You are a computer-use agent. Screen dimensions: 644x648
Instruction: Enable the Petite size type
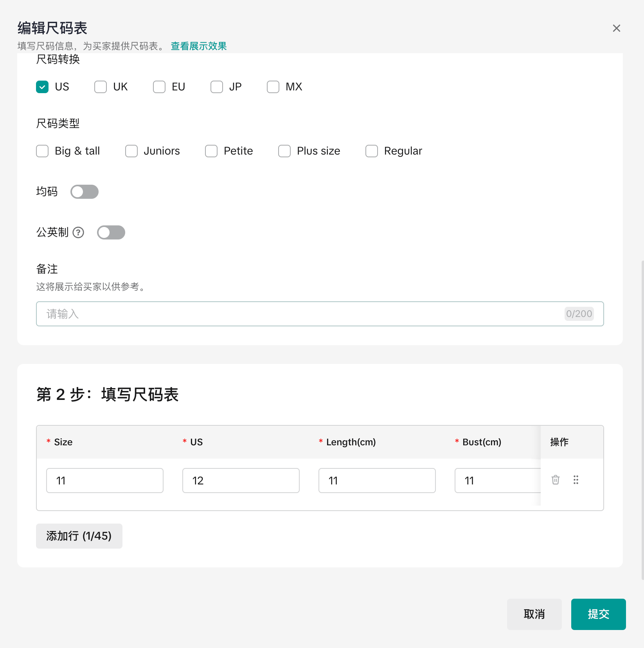click(x=211, y=151)
